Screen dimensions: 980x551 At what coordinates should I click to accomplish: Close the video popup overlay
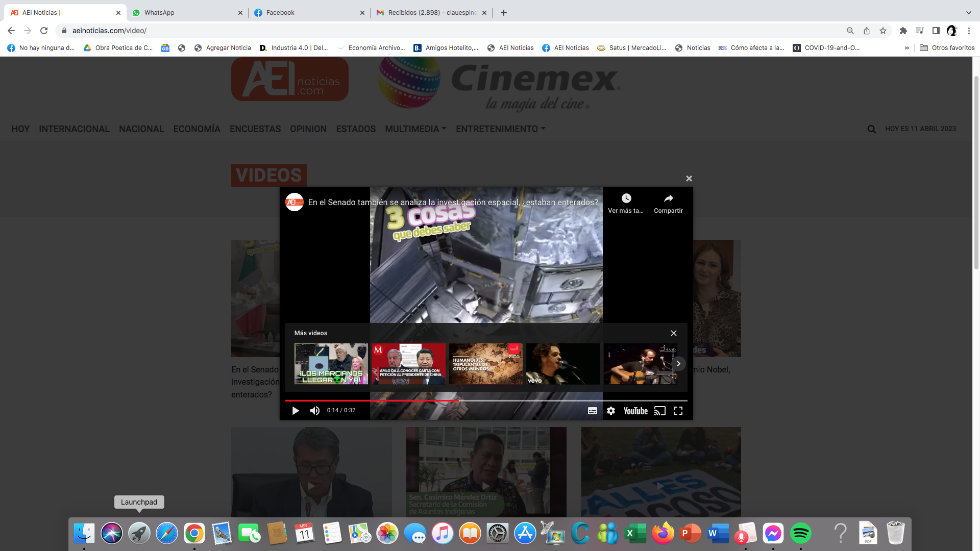coord(689,179)
